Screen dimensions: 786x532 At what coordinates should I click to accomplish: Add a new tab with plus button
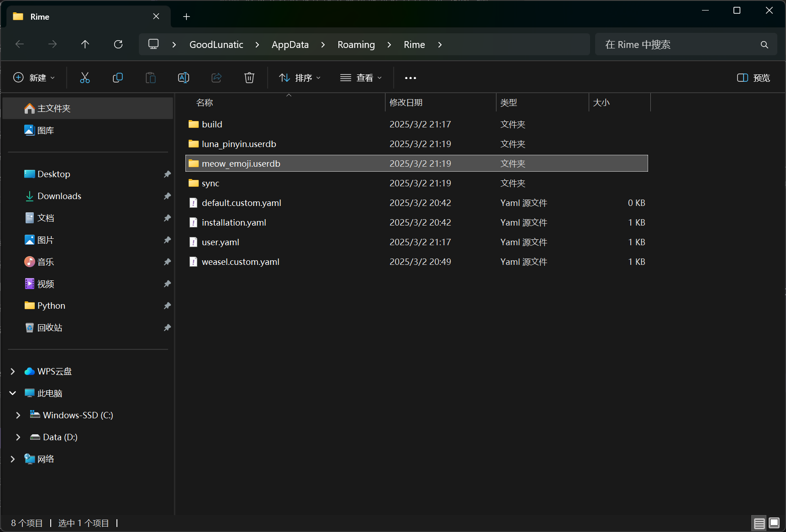[x=186, y=17]
